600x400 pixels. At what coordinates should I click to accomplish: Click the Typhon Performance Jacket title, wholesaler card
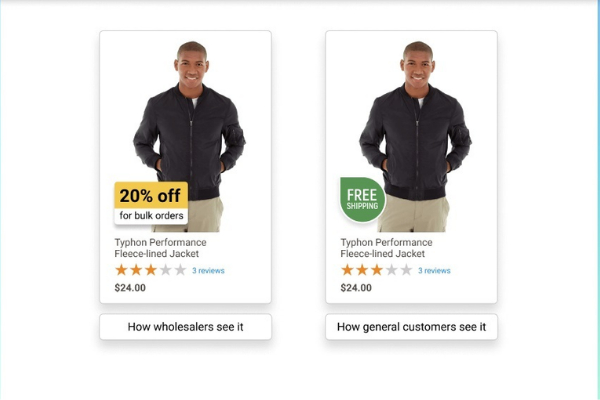(160, 248)
